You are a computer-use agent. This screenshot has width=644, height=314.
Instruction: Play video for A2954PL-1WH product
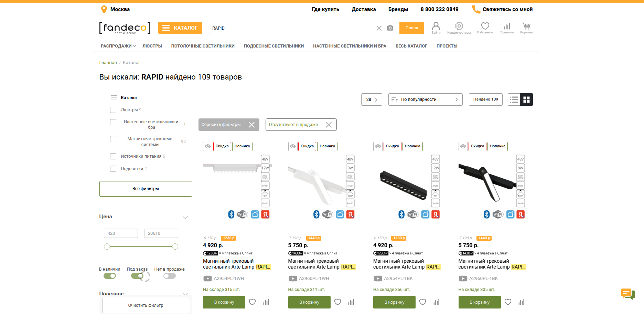207,279
